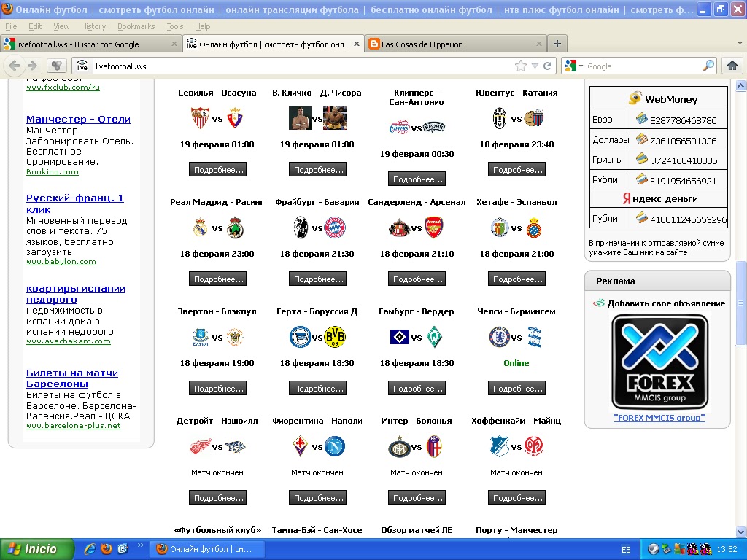Click the Online status under Челси - Бирмингем
This screenshot has height=560, width=747.
[x=516, y=363]
